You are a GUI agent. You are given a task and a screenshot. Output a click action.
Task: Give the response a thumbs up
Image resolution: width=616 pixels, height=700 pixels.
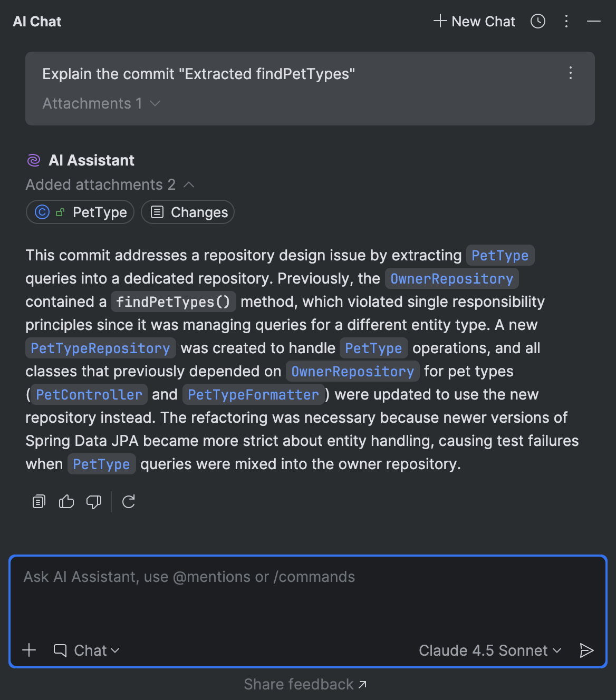pyautogui.click(x=66, y=501)
